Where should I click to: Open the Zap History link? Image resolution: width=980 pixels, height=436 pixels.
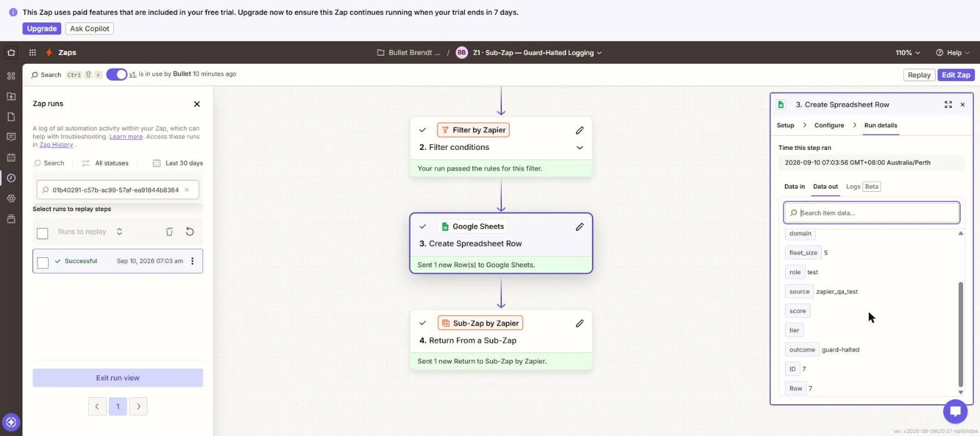pyautogui.click(x=56, y=144)
